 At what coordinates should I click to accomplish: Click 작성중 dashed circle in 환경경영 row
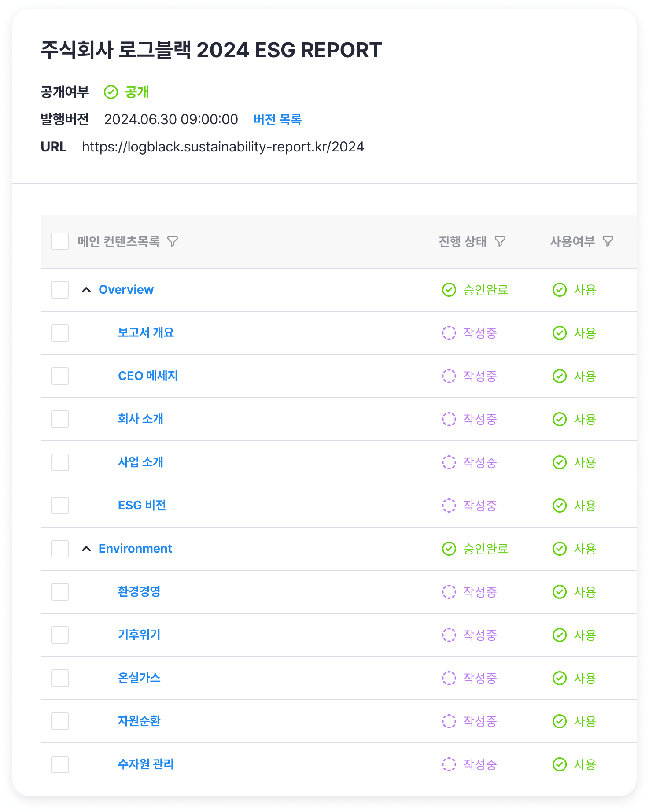tap(449, 592)
